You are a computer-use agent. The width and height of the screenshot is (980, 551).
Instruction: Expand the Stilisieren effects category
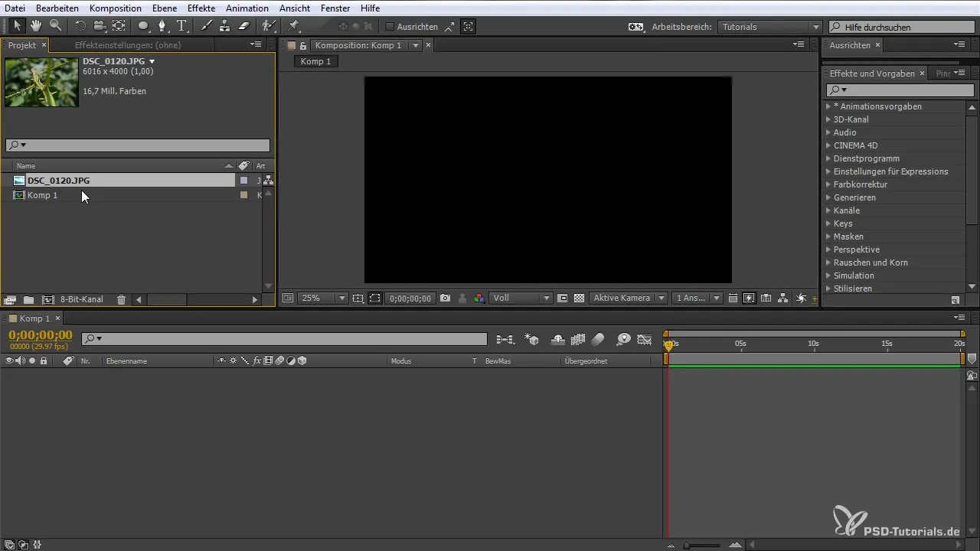828,289
